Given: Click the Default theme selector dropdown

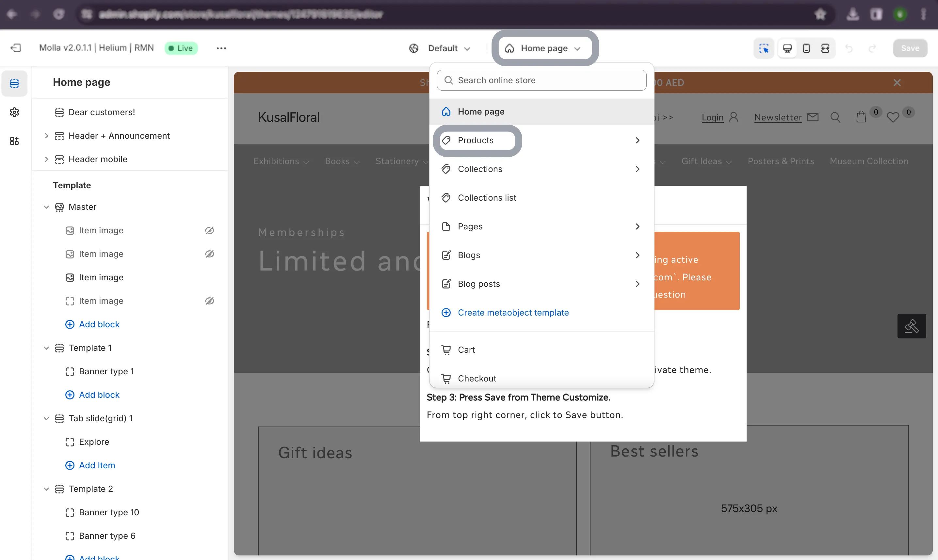Looking at the screenshot, I should click(x=440, y=48).
